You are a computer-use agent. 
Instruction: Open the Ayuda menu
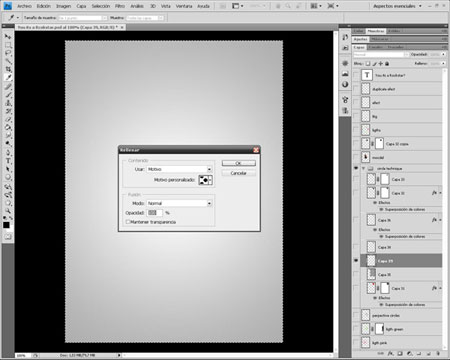point(203,6)
